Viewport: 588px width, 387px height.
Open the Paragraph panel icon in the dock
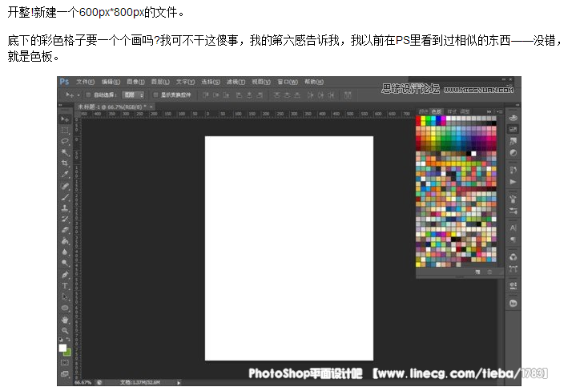513,240
